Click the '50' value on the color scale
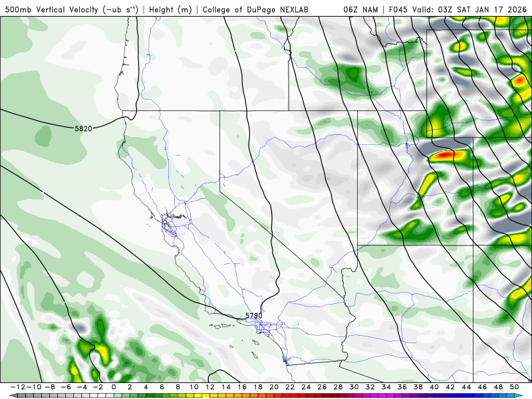This screenshot has width=532, height=399. coord(514,387)
